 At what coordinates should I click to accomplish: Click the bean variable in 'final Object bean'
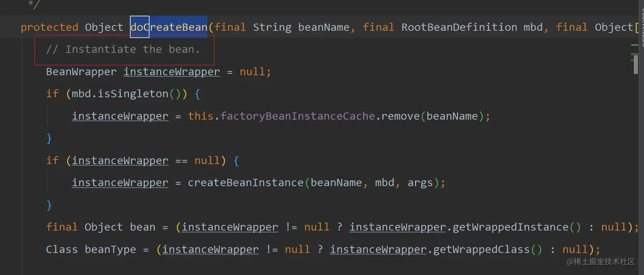[143, 227]
